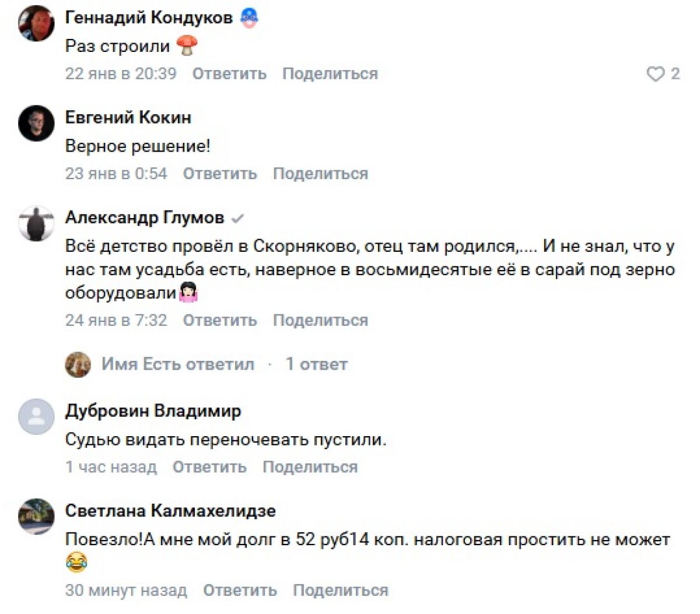The image size is (700, 614).
Task: Like Геннадий Кондуков's comment with the heart
Action: (x=656, y=74)
